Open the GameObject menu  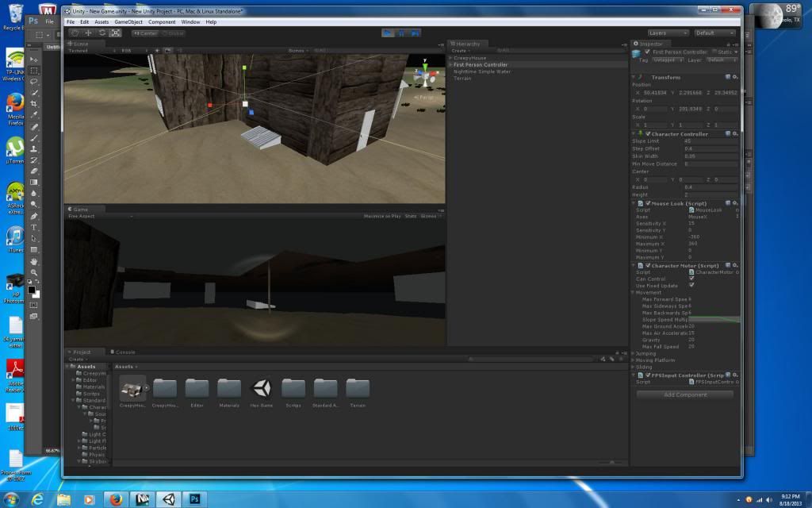click(128, 22)
